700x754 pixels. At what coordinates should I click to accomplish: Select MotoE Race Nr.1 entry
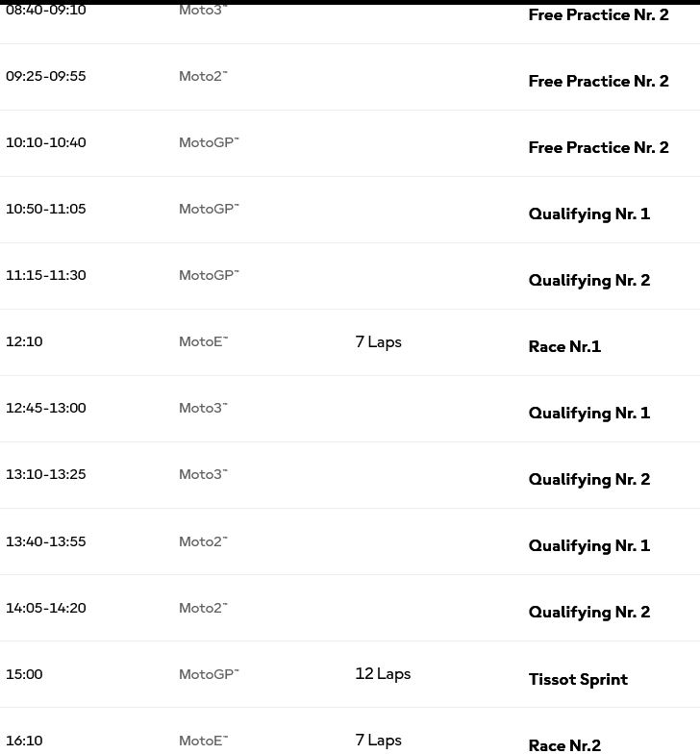[x=565, y=346]
